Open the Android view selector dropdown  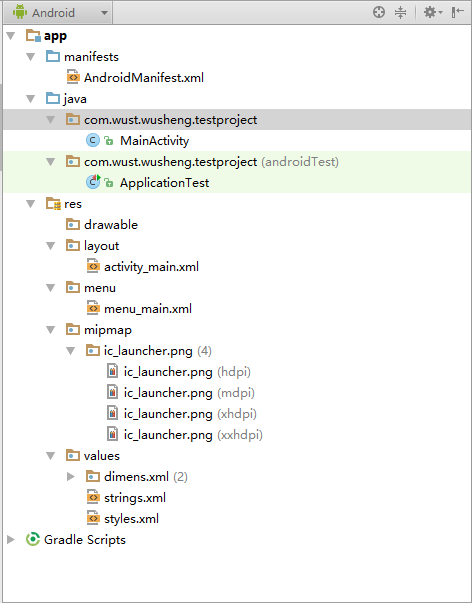click(59, 13)
